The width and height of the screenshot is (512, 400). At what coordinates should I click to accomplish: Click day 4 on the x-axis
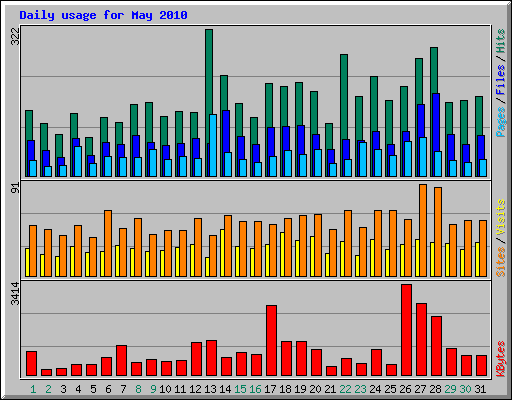point(78,389)
